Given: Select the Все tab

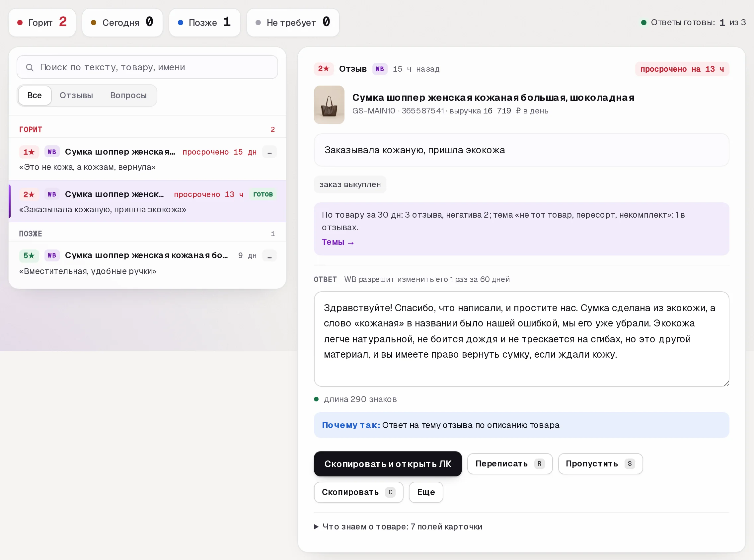Looking at the screenshot, I should point(35,96).
